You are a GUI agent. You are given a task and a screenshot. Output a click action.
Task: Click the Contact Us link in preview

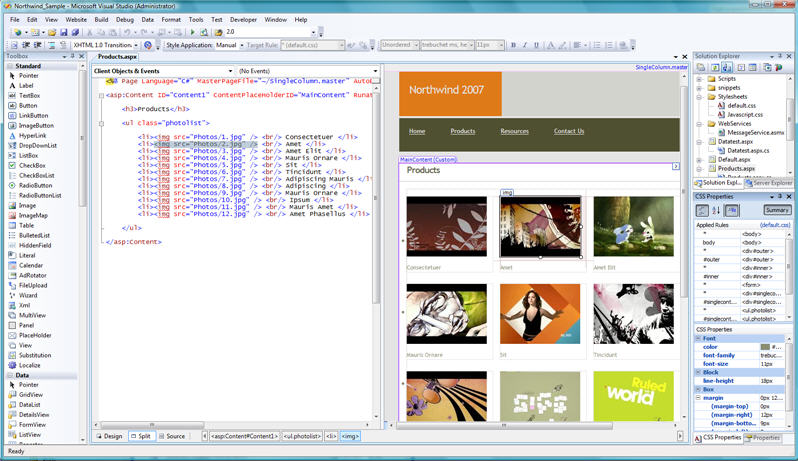[x=569, y=131]
